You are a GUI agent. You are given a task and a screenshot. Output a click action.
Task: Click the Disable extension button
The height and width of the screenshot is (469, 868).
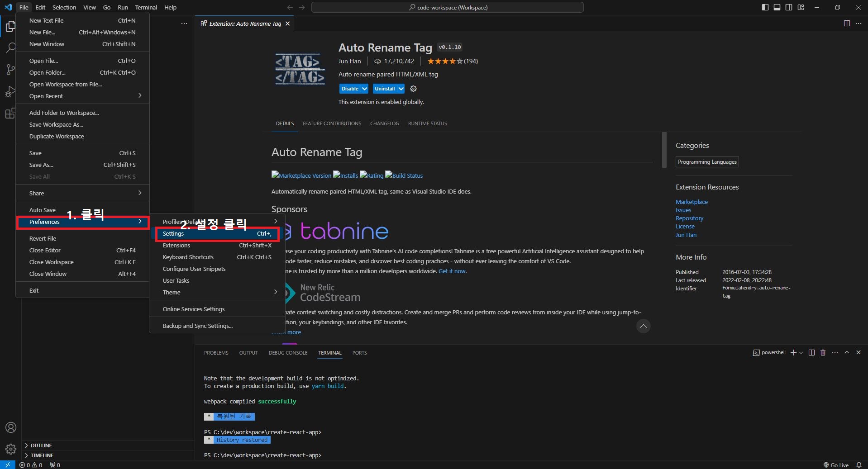tap(350, 89)
